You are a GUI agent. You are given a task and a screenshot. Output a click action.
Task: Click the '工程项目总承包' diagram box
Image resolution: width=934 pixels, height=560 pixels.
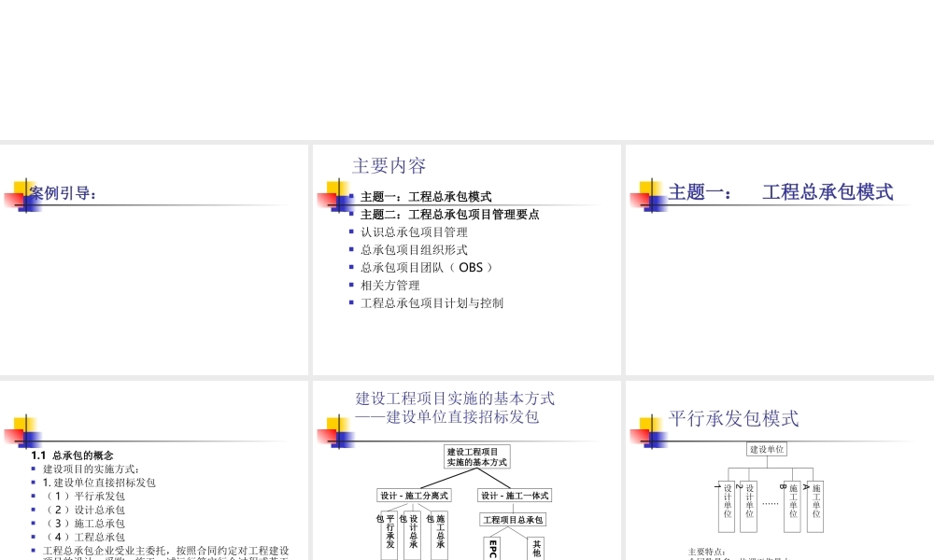(513, 520)
